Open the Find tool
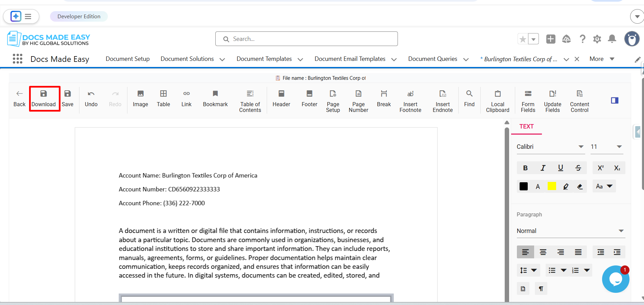644x305 pixels. click(469, 98)
